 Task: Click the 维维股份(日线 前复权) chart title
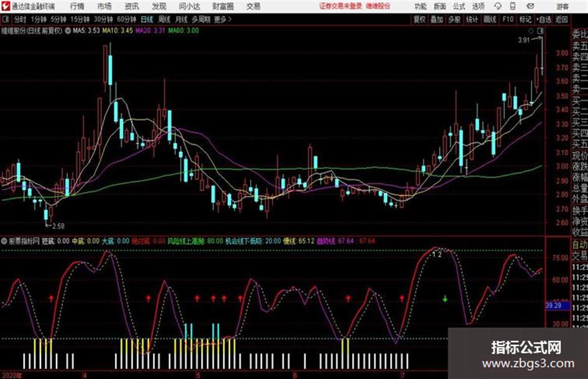32,30
